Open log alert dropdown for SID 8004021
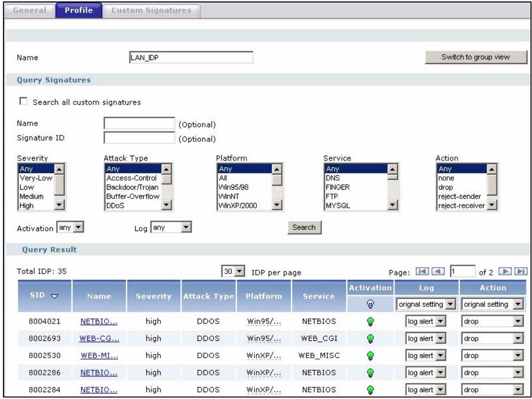 (x=426, y=321)
